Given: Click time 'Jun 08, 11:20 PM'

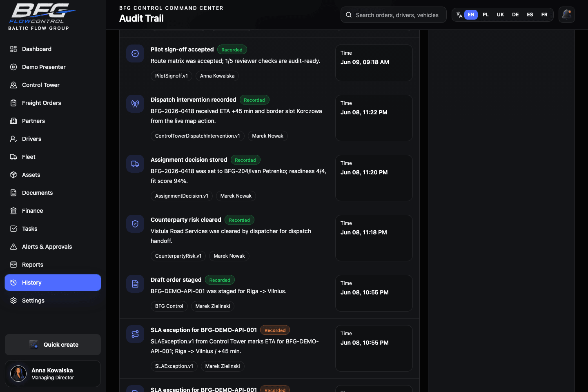Looking at the screenshot, I should click(364, 172).
